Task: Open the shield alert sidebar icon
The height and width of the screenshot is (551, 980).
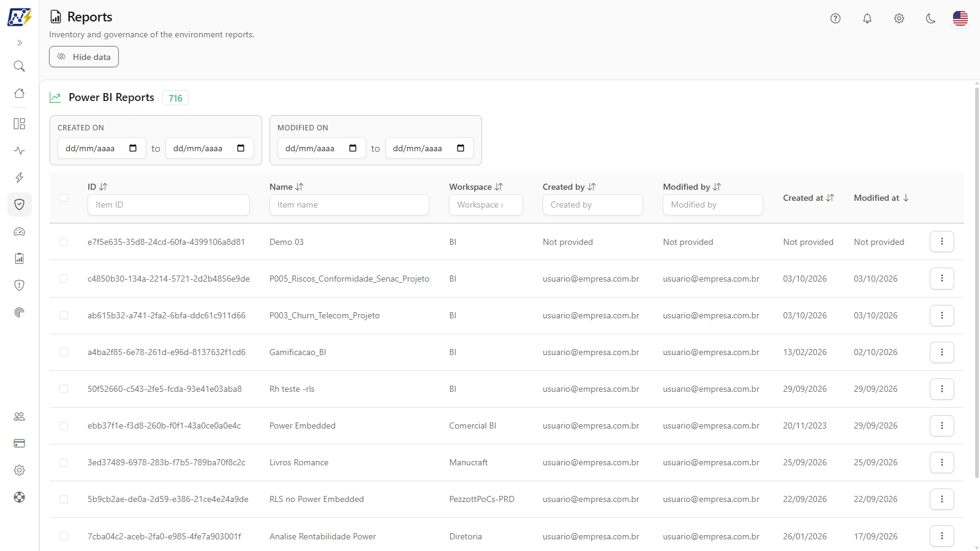Action: click(20, 285)
